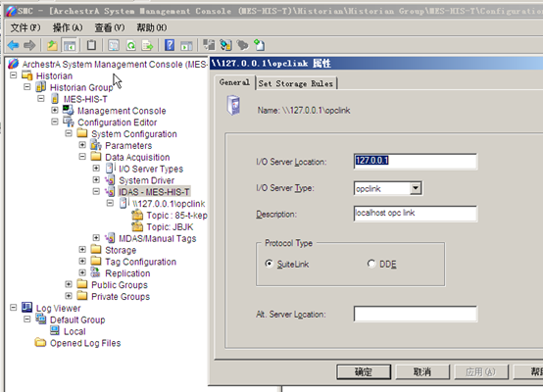Open the 帮助(H) menu
The width and height of the screenshot is (543, 392).
pos(151,27)
